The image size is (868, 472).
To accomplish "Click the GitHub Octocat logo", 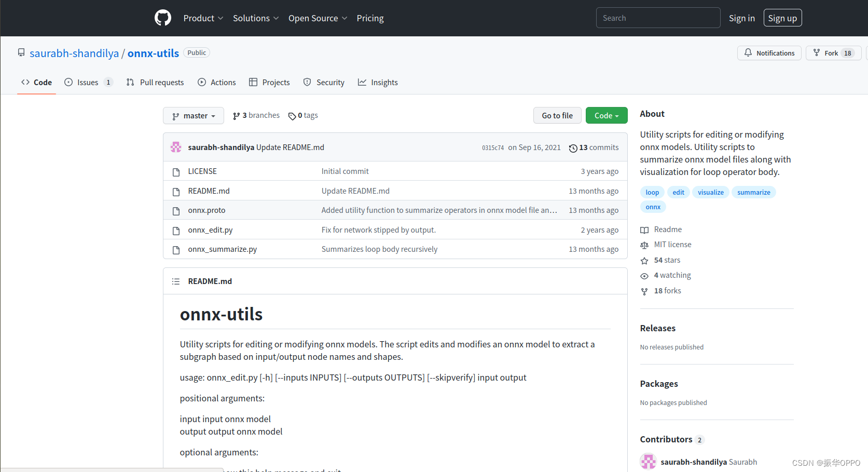I will coord(163,18).
